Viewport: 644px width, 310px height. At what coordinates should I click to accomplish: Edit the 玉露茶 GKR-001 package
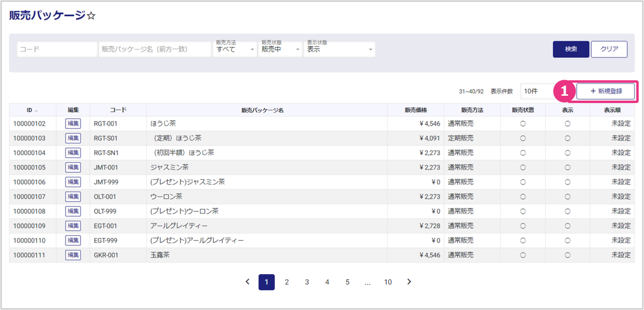click(x=73, y=255)
